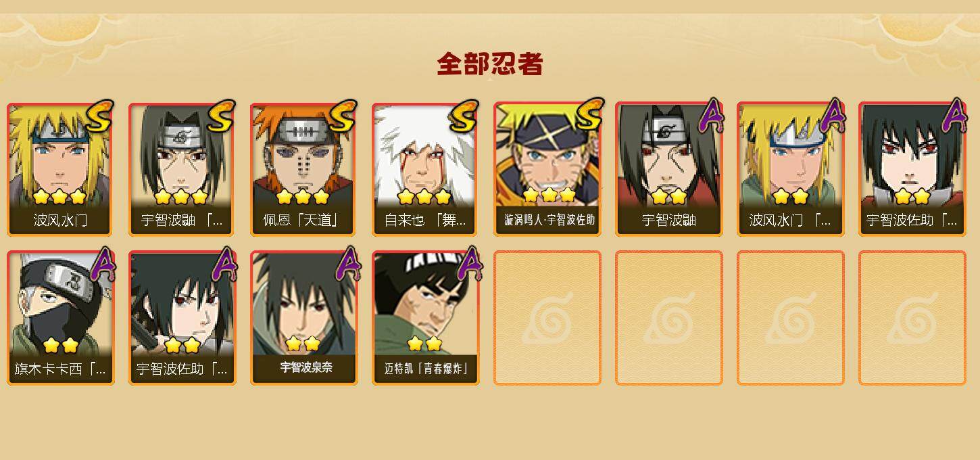
Task: Click the two stars on 宇智波泉奈 card
Action: coord(303,344)
